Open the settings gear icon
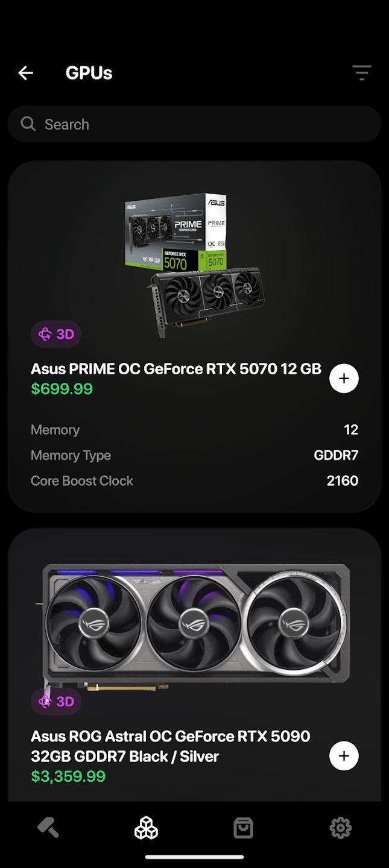Image resolution: width=389 pixels, height=868 pixels. coord(340,828)
